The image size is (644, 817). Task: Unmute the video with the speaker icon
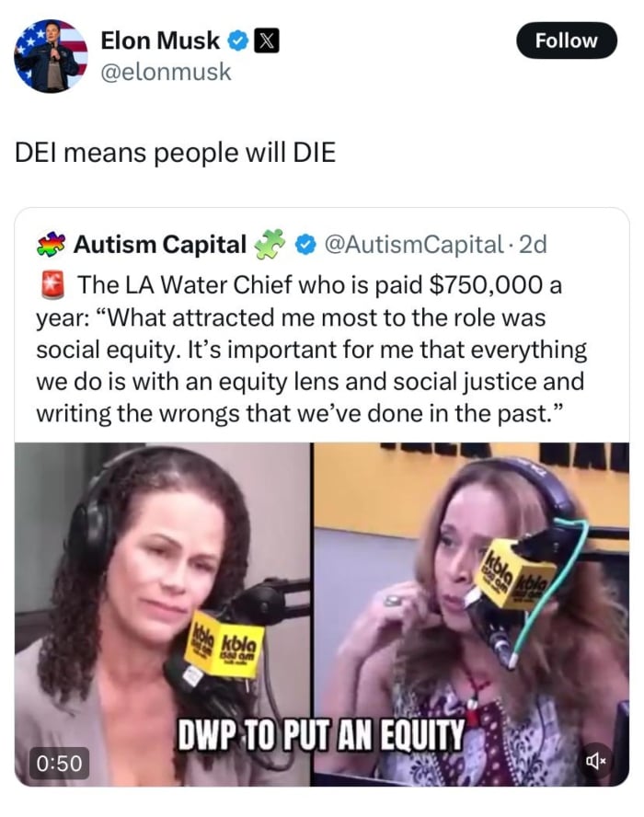click(x=596, y=761)
